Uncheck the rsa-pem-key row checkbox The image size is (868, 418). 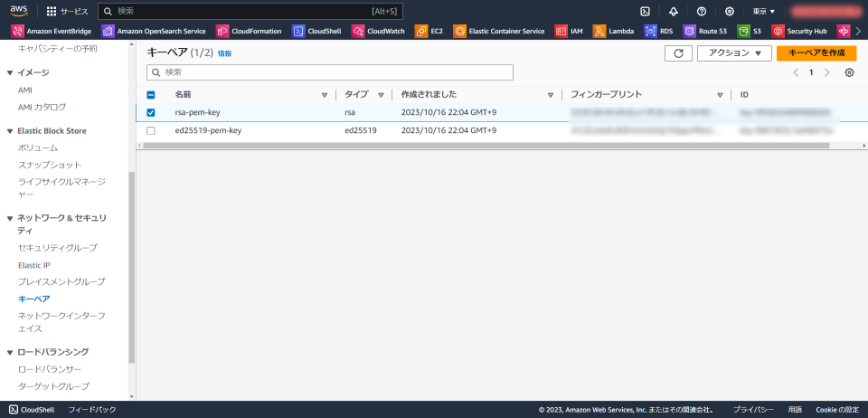click(x=151, y=112)
